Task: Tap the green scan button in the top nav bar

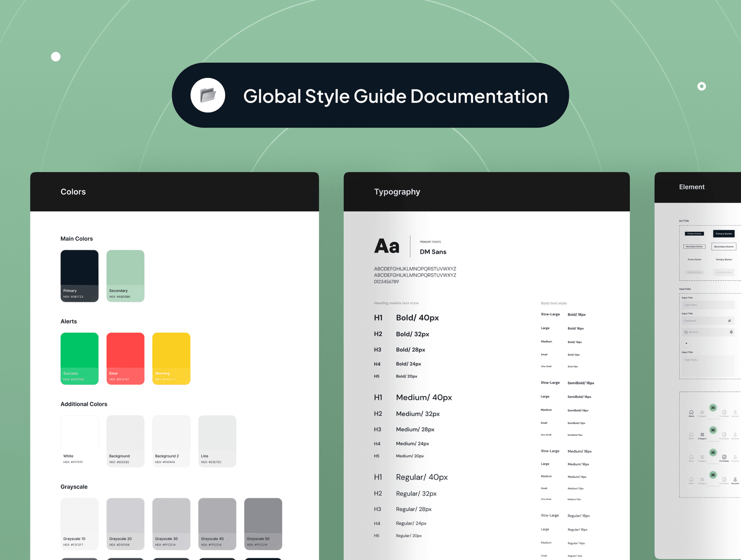Action: coord(713,408)
